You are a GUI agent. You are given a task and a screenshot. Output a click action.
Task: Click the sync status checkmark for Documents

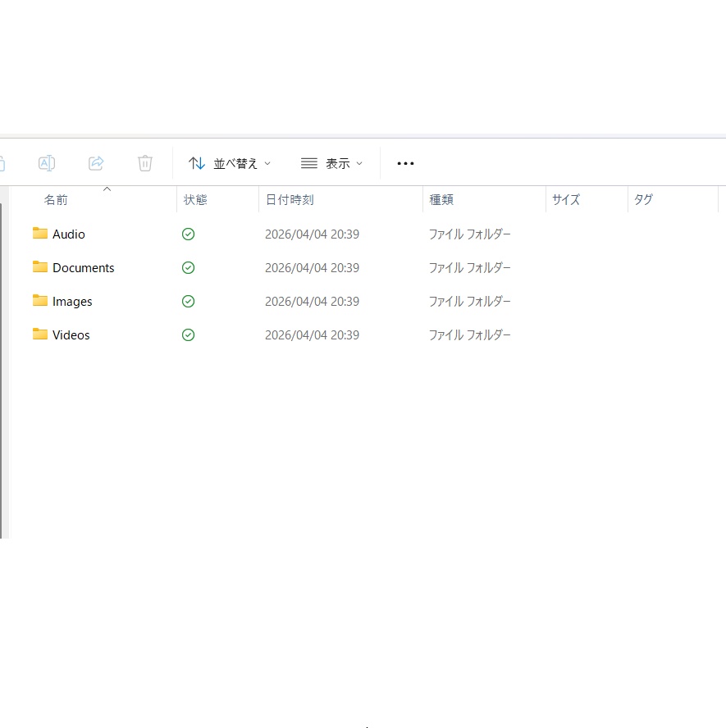click(188, 268)
